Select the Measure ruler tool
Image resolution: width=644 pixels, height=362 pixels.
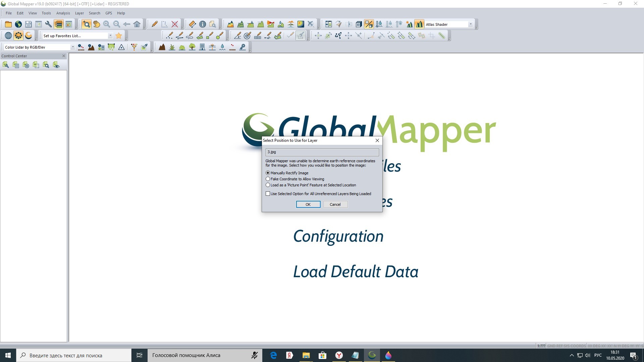pos(193,24)
